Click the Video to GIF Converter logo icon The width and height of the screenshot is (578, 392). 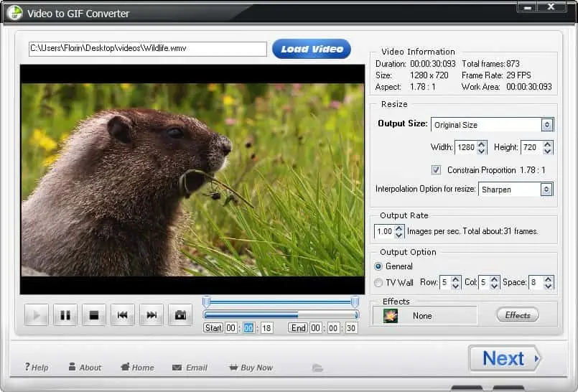click(x=15, y=13)
